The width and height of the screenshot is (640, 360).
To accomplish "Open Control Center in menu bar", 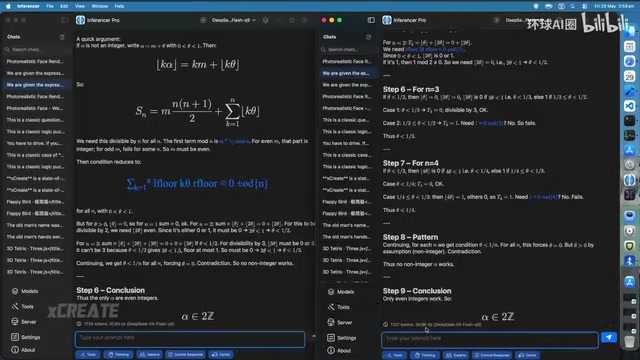I will coord(584,6).
